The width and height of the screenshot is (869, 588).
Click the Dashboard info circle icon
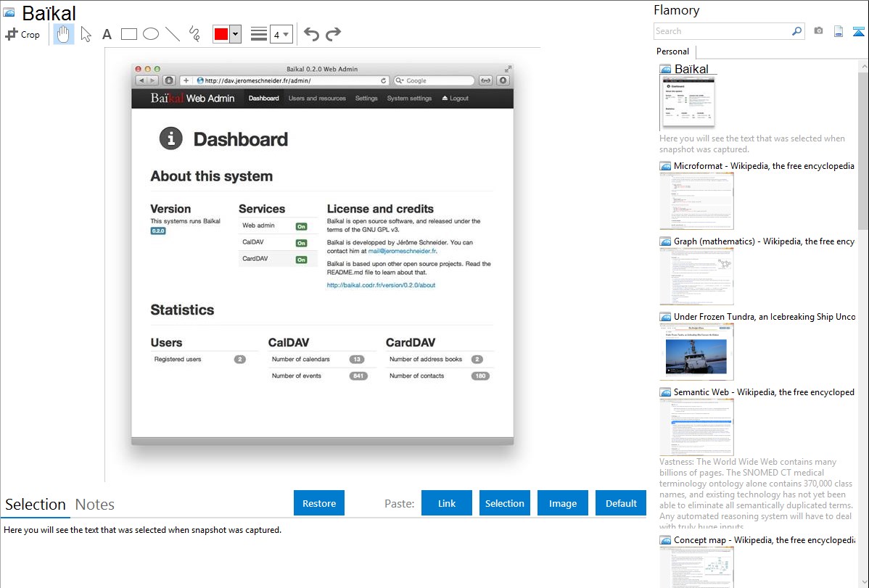170,138
